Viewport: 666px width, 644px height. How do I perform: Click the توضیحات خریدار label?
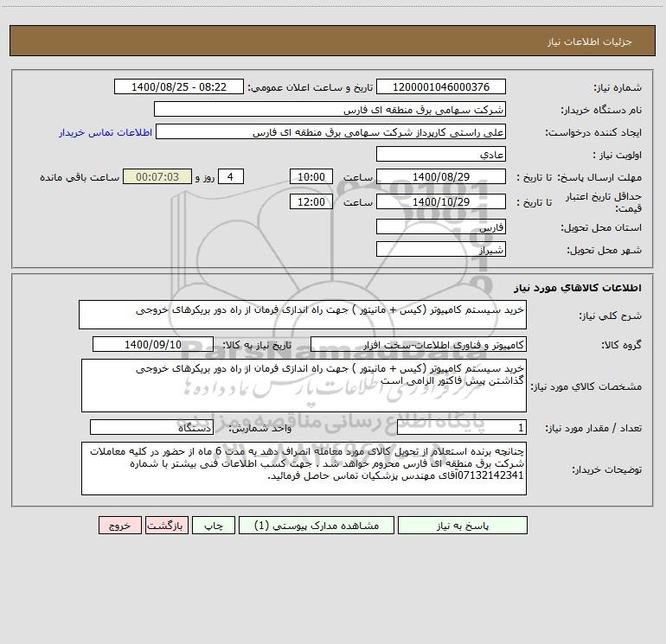click(x=607, y=469)
